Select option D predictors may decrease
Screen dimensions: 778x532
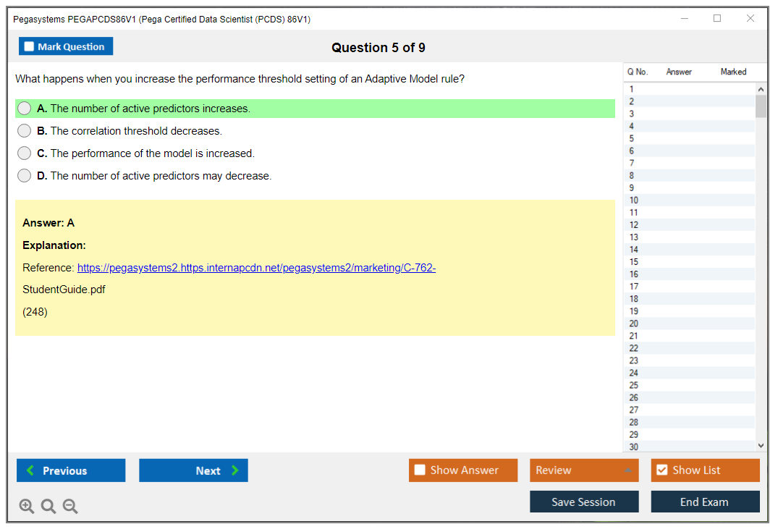coord(25,176)
